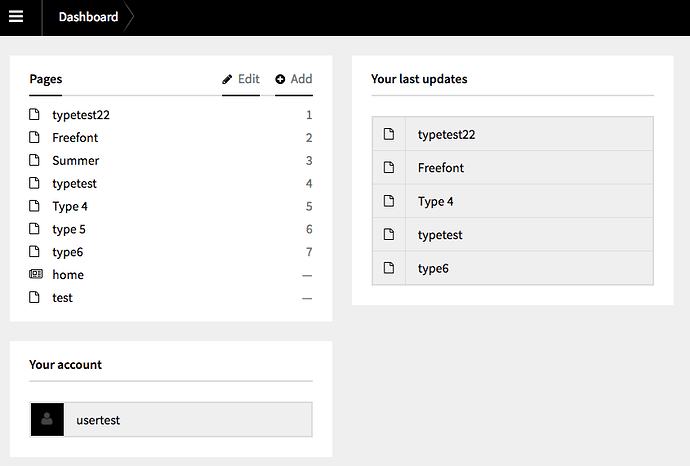Image resolution: width=690 pixels, height=466 pixels.
Task: Open the Pages heading link
Action: tap(46, 79)
